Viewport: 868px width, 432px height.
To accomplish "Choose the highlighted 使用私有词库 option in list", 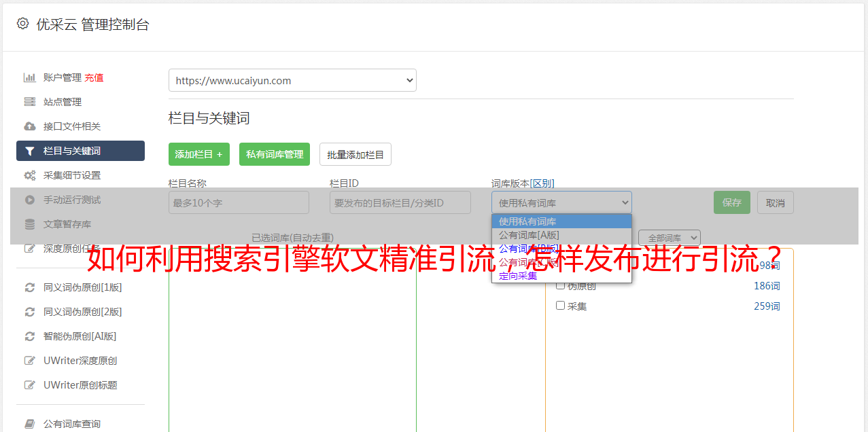I will click(561, 221).
